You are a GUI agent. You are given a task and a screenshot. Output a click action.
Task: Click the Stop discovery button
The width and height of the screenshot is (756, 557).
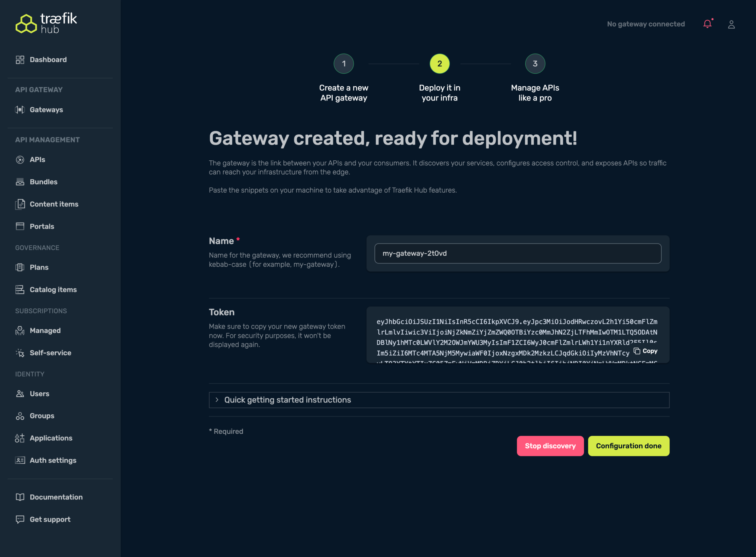point(550,446)
